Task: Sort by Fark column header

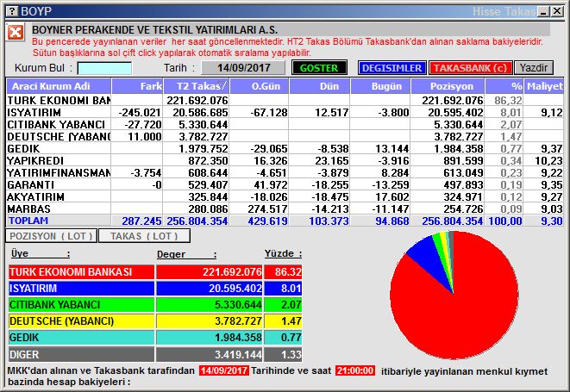Action: tap(137, 86)
